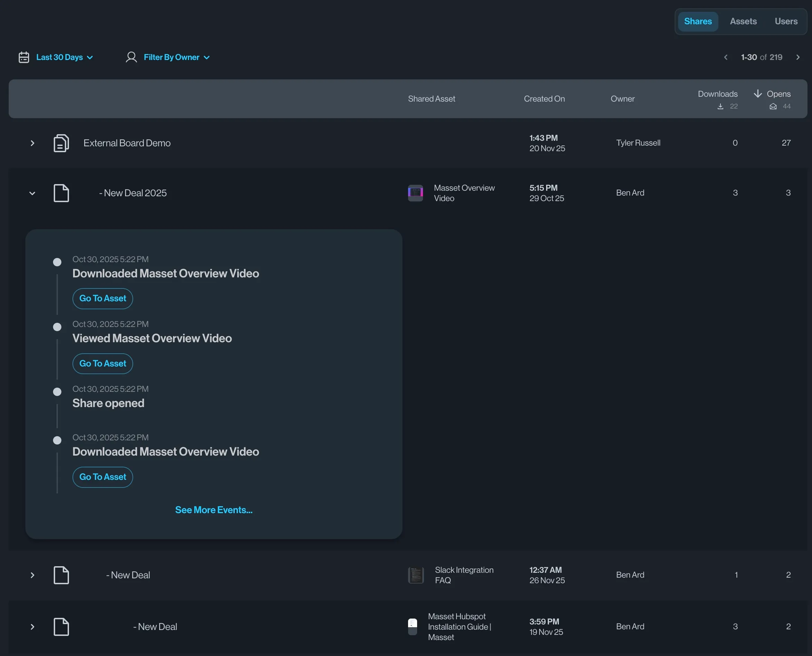
Task: Expand the External Board Demo row
Action: (33, 143)
